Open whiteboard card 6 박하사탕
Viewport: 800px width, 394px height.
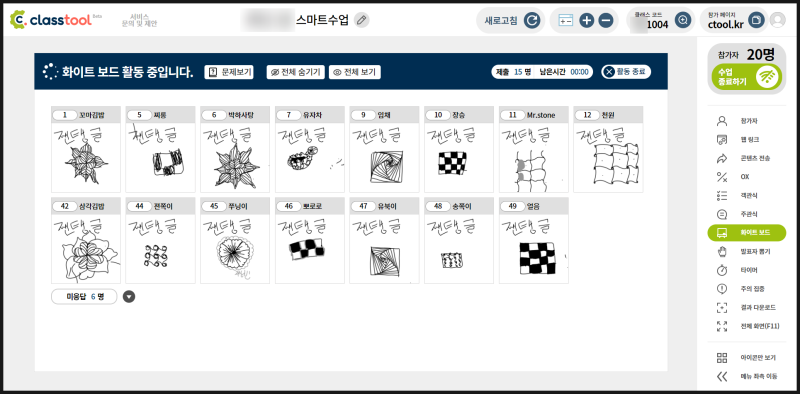point(235,150)
